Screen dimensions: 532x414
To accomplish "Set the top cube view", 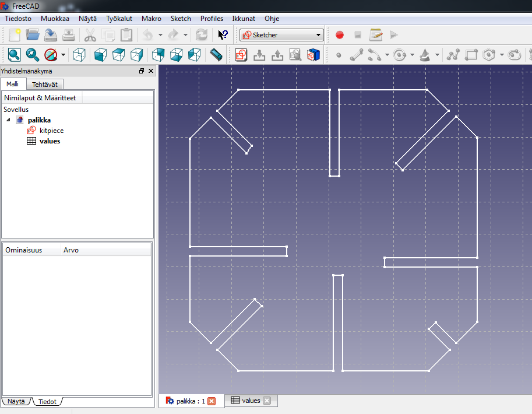I will pyautogui.click(x=118, y=55).
